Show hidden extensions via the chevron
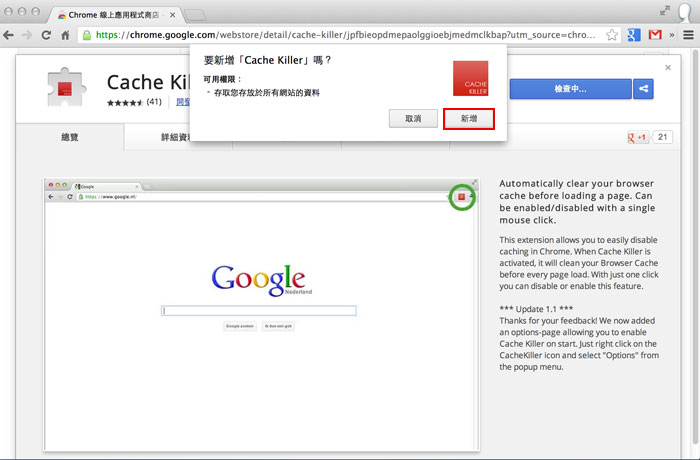Viewport: 700px width, 460px height. tap(671, 35)
